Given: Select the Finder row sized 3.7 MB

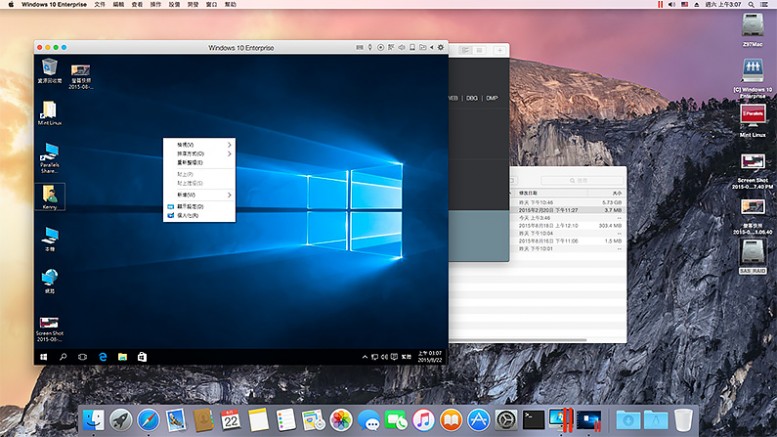Looking at the screenshot, I should coord(567,210).
